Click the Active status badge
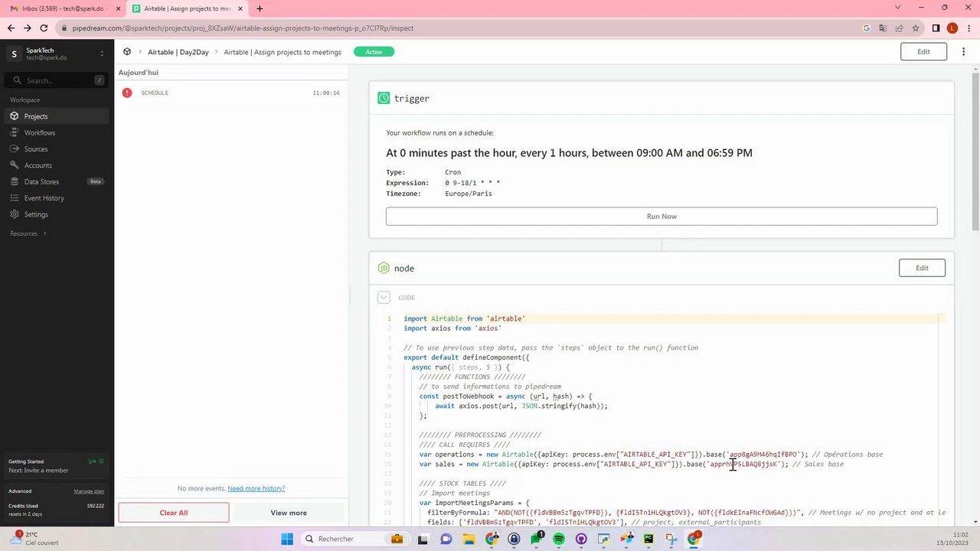 374,52
